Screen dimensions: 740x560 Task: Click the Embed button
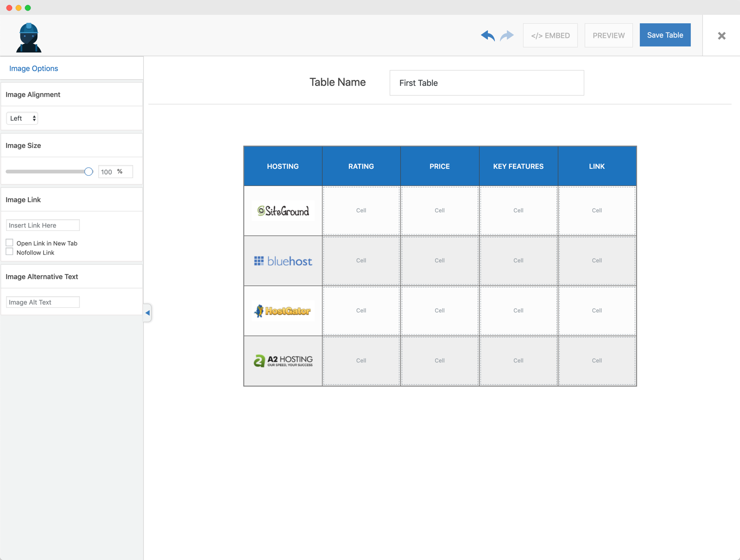(x=550, y=36)
